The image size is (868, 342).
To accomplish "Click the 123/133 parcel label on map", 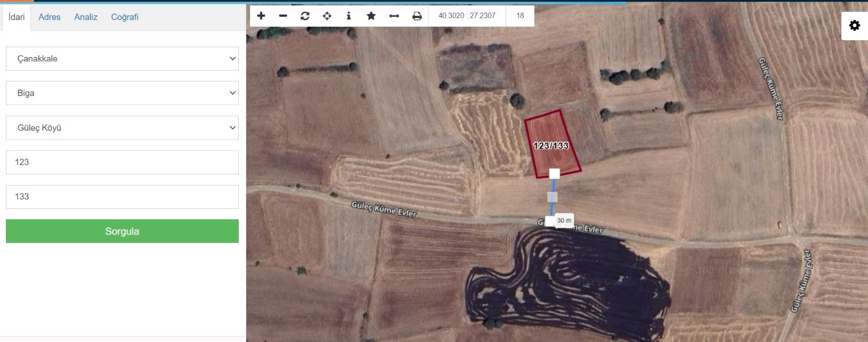I will (551, 145).
